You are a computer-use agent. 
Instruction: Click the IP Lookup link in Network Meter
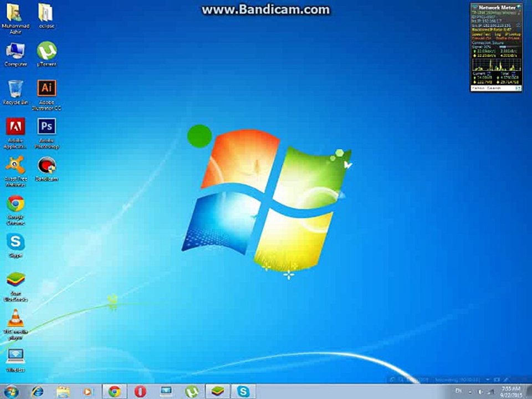pos(513,34)
